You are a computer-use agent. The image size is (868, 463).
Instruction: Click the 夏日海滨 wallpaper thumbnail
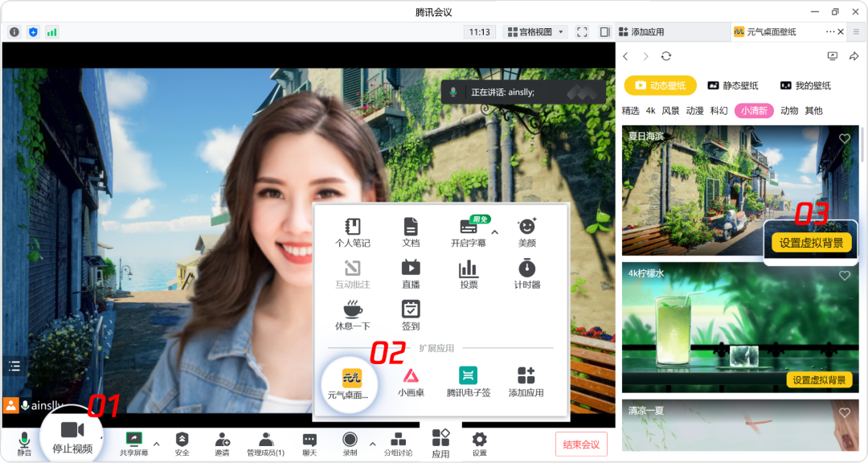coord(740,191)
